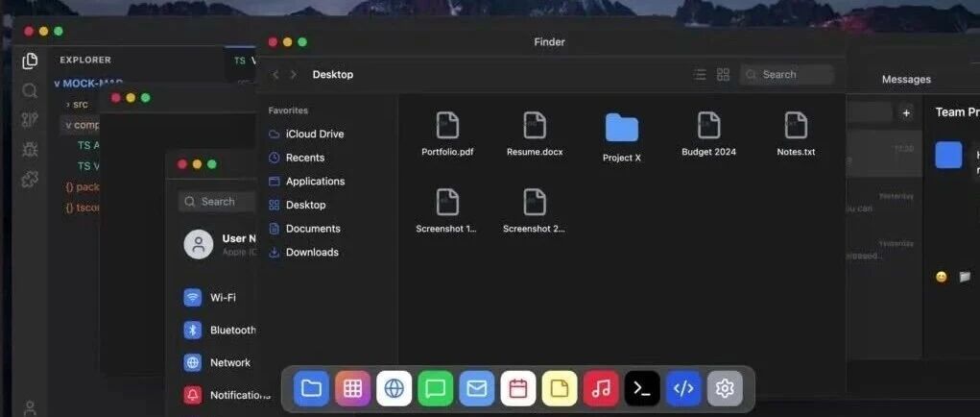The image size is (980, 417).
Task: Click the Search icon in code editor sidebar
Action: [30, 90]
